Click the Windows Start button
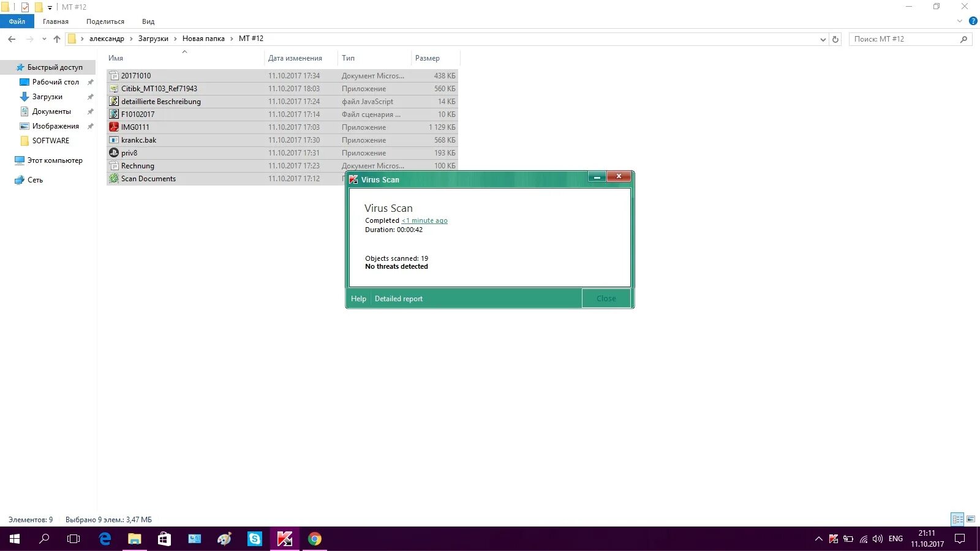 pyautogui.click(x=15, y=539)
